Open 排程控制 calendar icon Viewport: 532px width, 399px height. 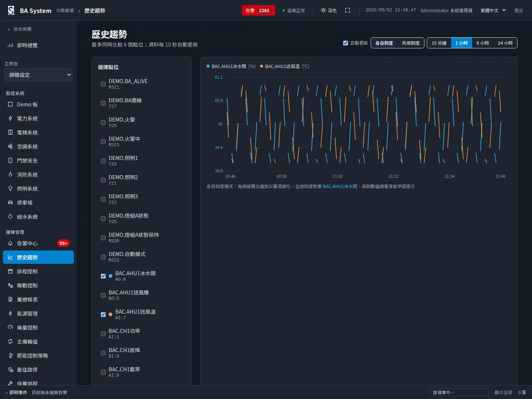(10, 272)
